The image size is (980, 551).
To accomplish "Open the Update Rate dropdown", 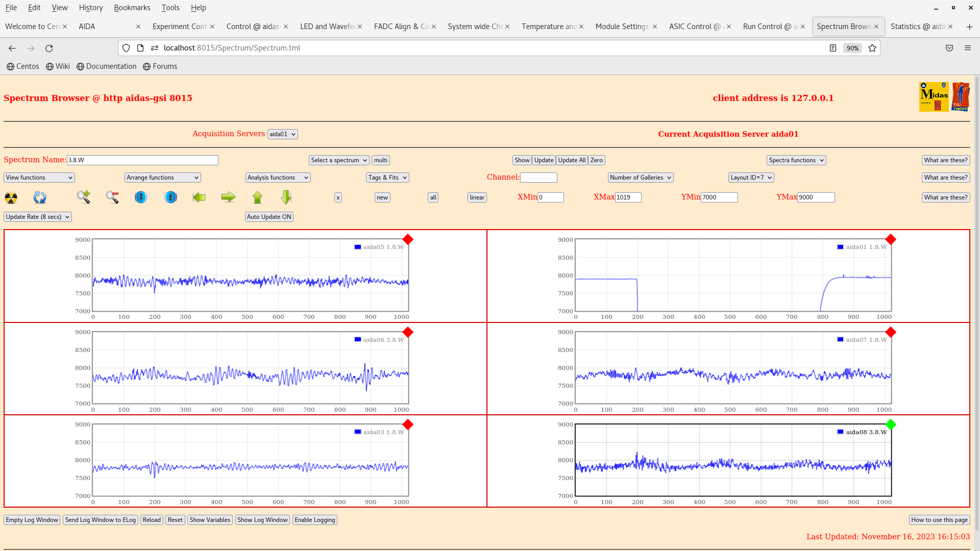I will (x=38, y=217).
